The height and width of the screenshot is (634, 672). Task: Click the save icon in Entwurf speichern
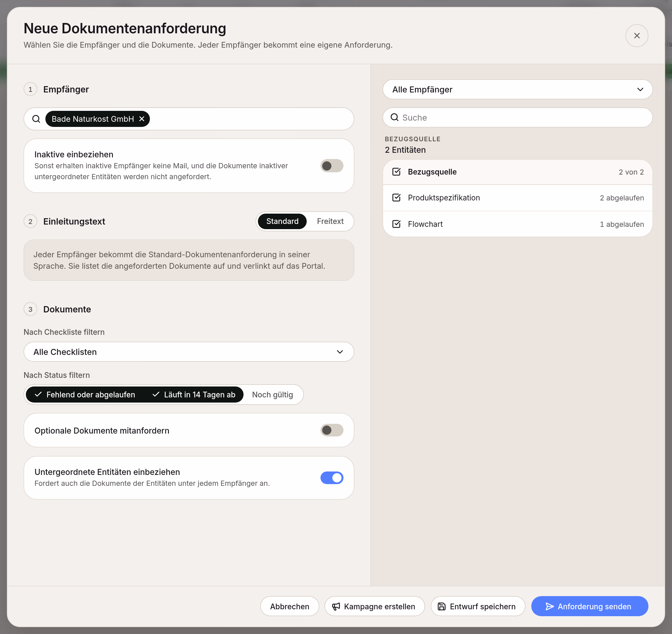[441, 606]
